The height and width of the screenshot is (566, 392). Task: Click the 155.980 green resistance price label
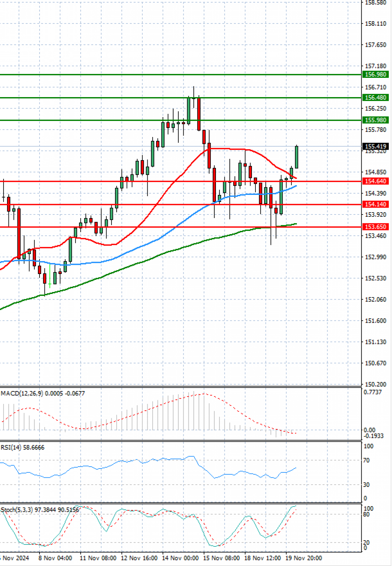[375, 120]
